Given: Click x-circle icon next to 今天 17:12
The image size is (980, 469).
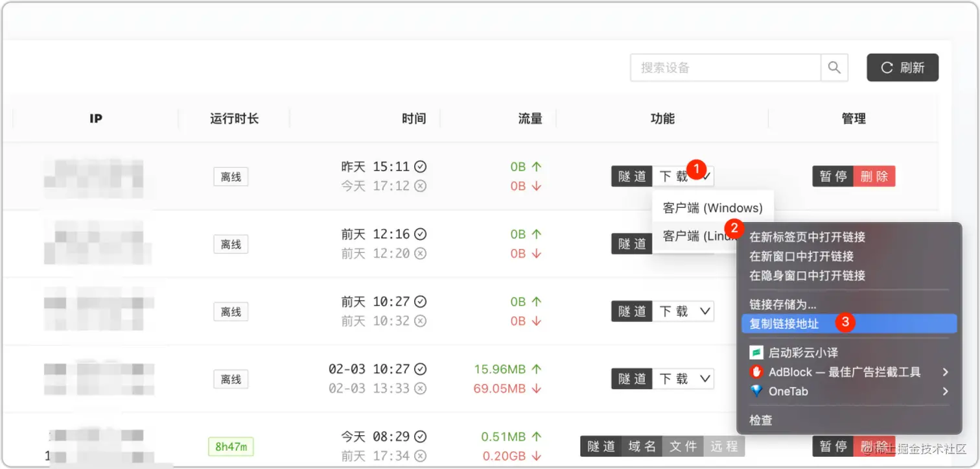Looking at the screenshot, I should 420,186.
